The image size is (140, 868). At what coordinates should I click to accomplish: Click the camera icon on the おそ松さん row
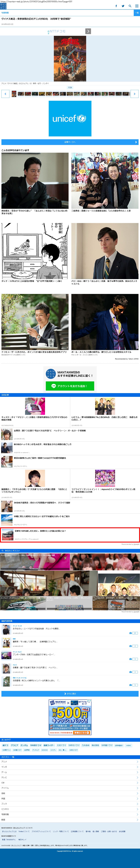131,633
